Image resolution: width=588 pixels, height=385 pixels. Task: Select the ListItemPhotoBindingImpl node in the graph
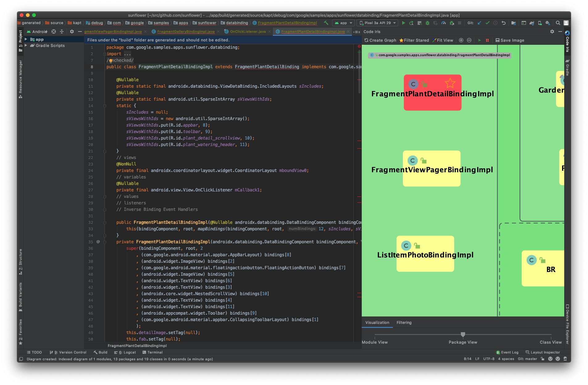point(425,254)
